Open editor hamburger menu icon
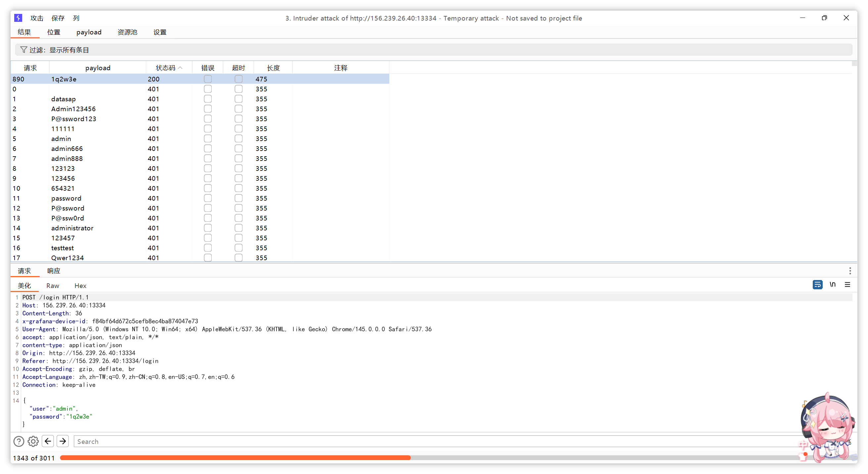The height and width of the screenshot is (474, 868). 847,285
